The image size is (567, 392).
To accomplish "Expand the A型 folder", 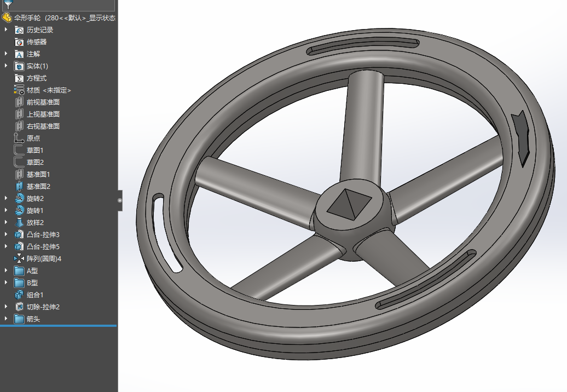I will [6, 270].
